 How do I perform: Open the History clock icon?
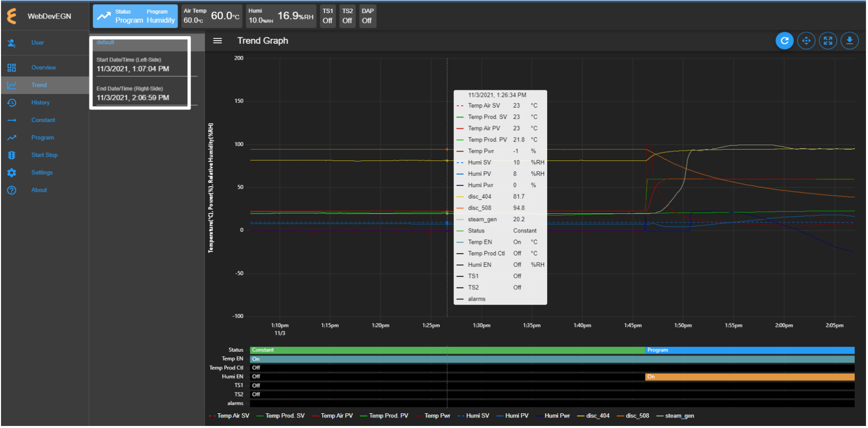[x=12, y=103]
